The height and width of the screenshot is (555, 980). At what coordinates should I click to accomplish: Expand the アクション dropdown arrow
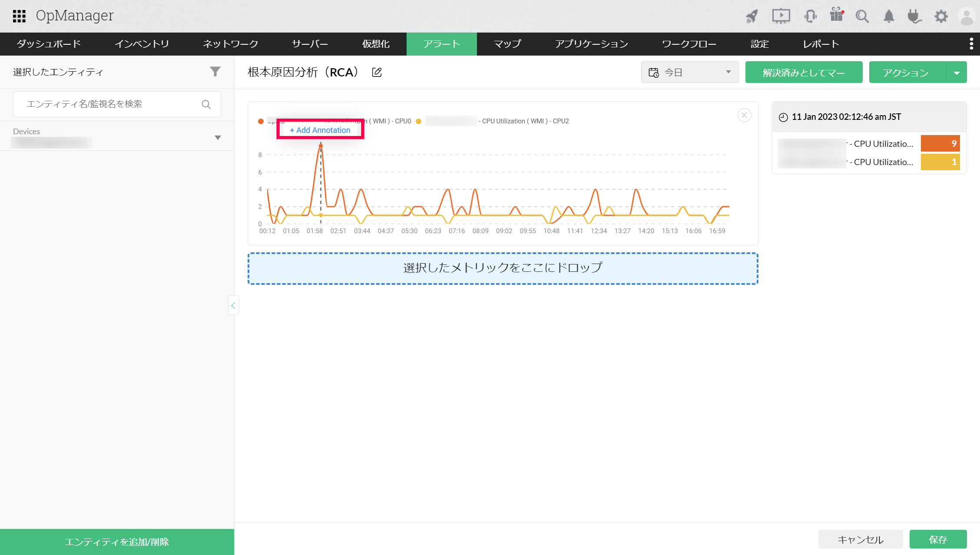point(957,73)
